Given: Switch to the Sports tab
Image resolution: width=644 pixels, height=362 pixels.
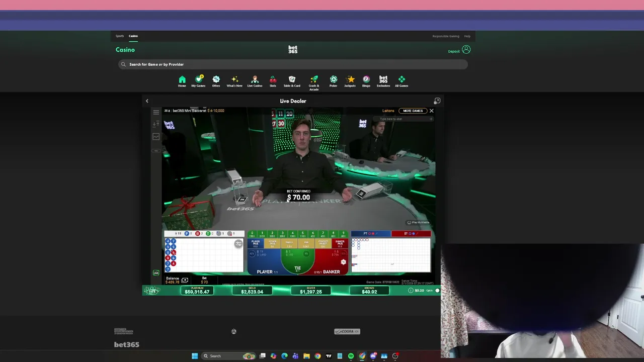Looking at the screenshot, I should pyautogui.click(x=120, y=36).
